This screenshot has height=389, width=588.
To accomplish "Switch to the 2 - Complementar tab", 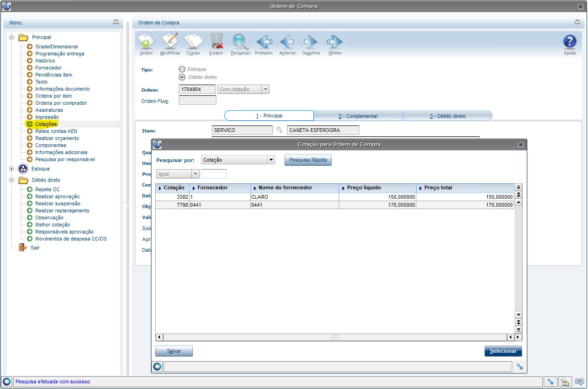I will (358, 116).
